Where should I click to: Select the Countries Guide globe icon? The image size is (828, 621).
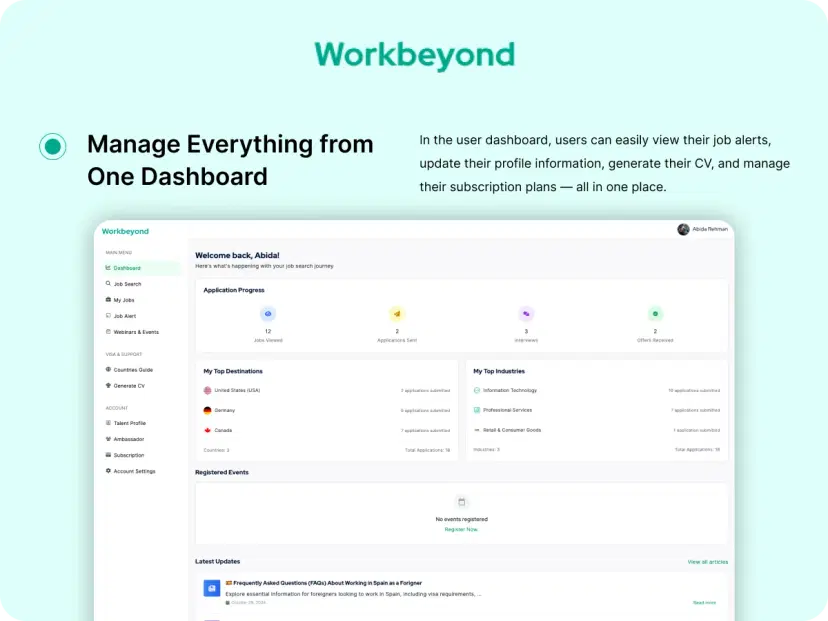[x=108, y=369]
